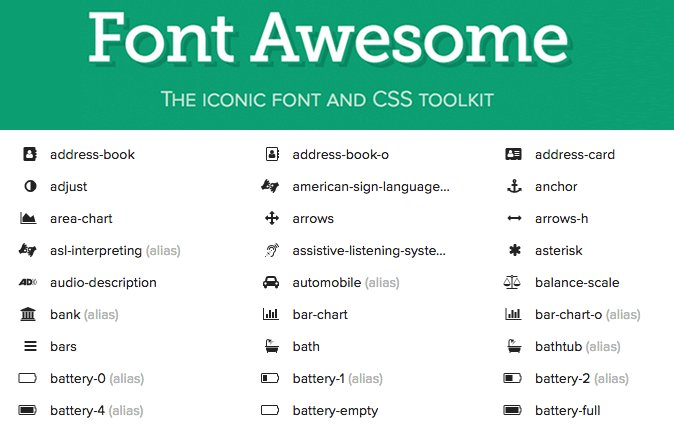
Task: Open the audio-description link text
Action: click(x=103, y=283)
